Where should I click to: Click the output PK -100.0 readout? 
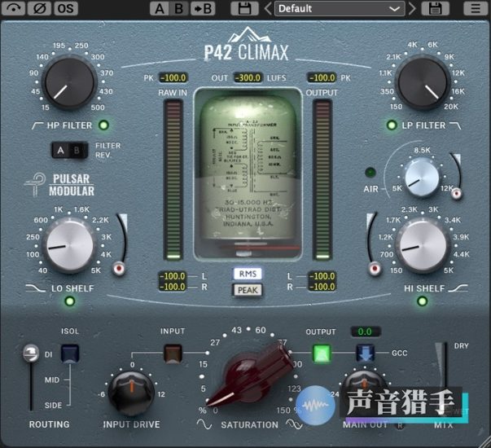coord(322,77)
